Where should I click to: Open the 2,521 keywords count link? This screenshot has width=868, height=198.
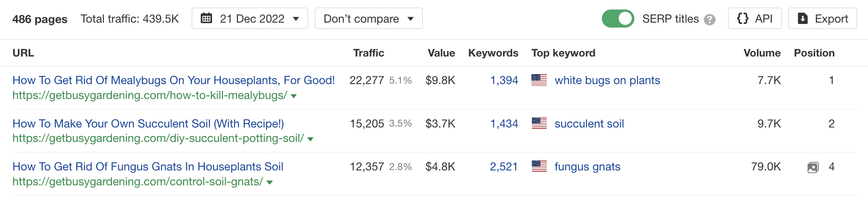coord(503,166)
